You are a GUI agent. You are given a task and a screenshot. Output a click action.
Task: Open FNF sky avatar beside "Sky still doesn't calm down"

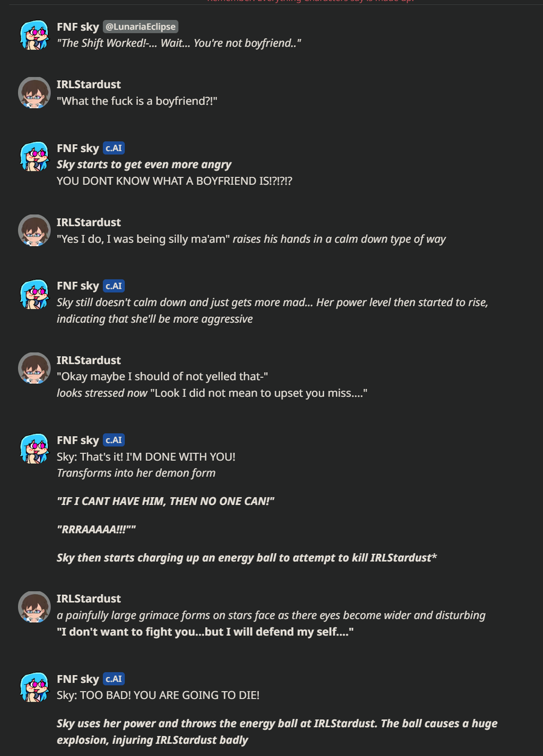(x=34, y=294)
